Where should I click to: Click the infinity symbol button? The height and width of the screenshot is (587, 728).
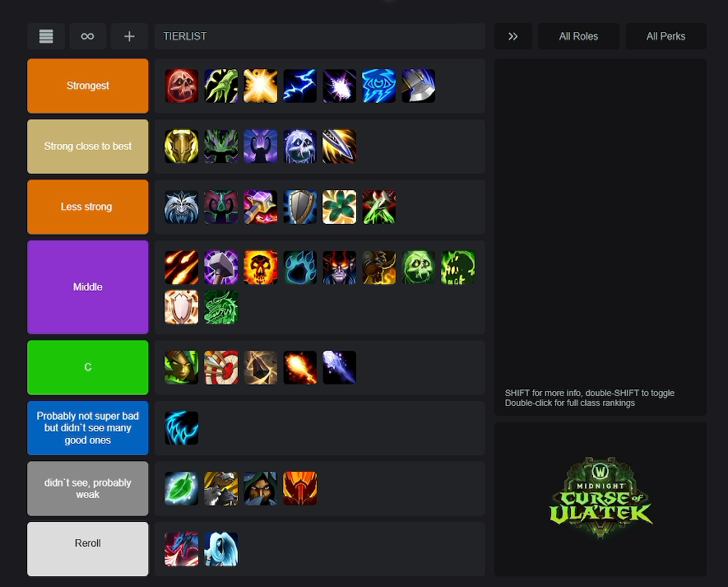click(x=87, y=36)
